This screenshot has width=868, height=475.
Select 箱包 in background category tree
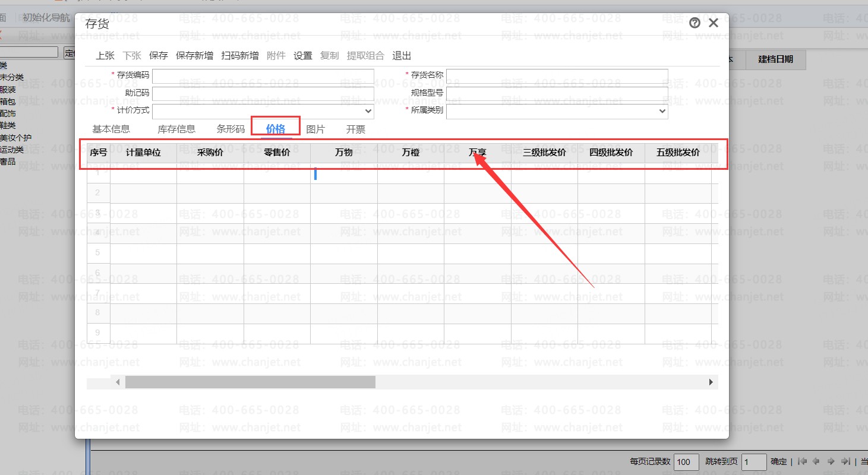tap(8, 102)
